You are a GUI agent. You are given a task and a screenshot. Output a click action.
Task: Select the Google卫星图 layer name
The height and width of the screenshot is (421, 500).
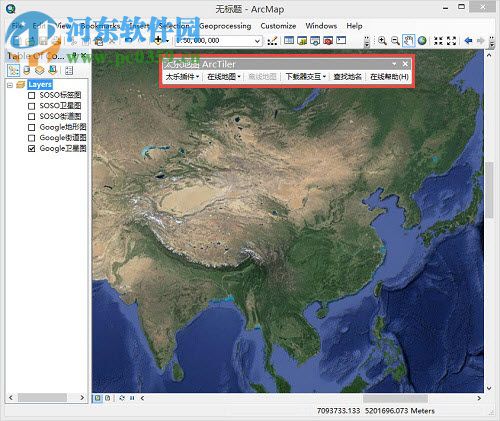coord(63,149)
